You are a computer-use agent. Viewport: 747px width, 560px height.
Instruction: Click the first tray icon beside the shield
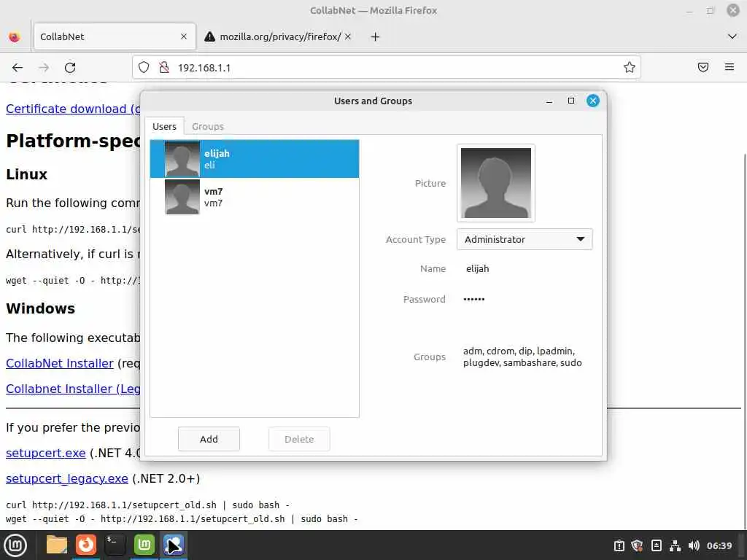point(619,545)
